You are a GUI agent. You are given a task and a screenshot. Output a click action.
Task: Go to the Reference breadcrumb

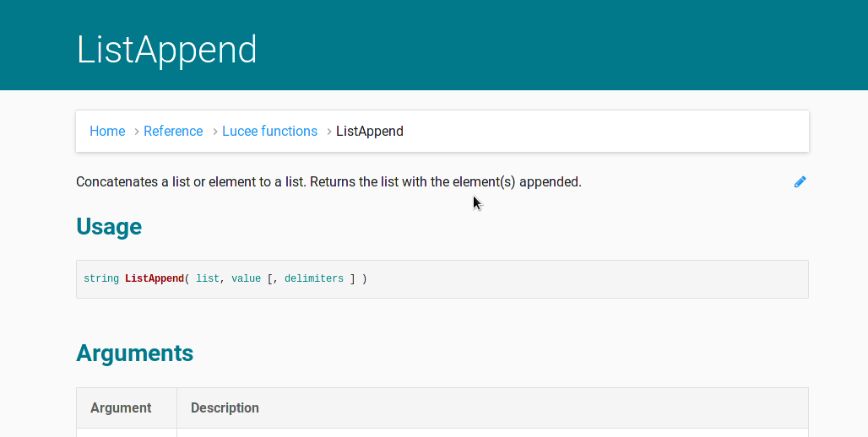tap(173, 131)
